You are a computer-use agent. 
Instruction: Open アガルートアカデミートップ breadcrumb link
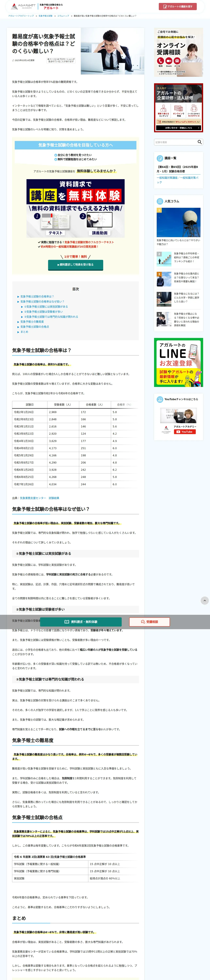tap(21, 16)
